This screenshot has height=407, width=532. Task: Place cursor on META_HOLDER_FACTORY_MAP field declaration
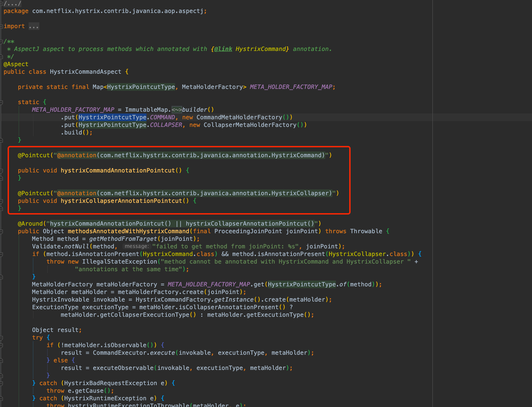[x=291, y=87]
